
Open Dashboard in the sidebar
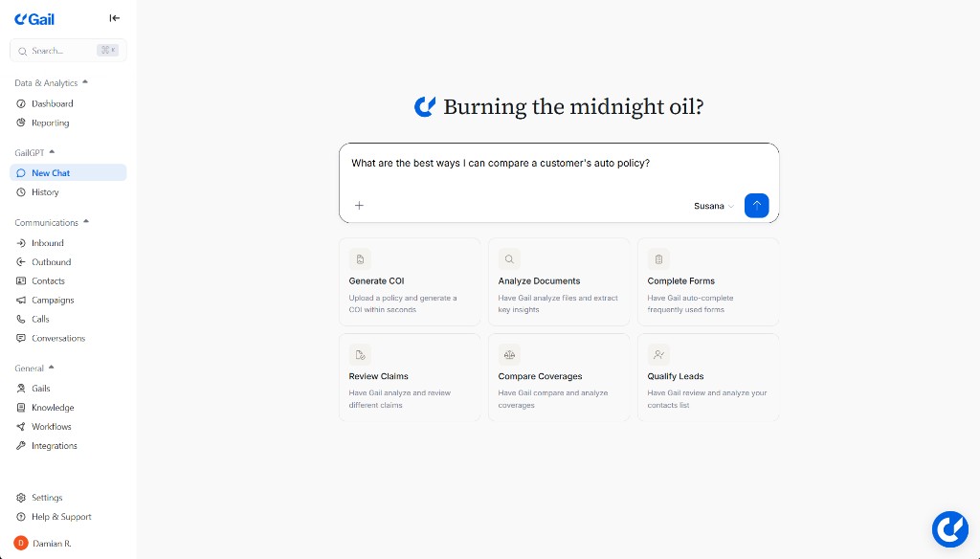coord(52,103)
